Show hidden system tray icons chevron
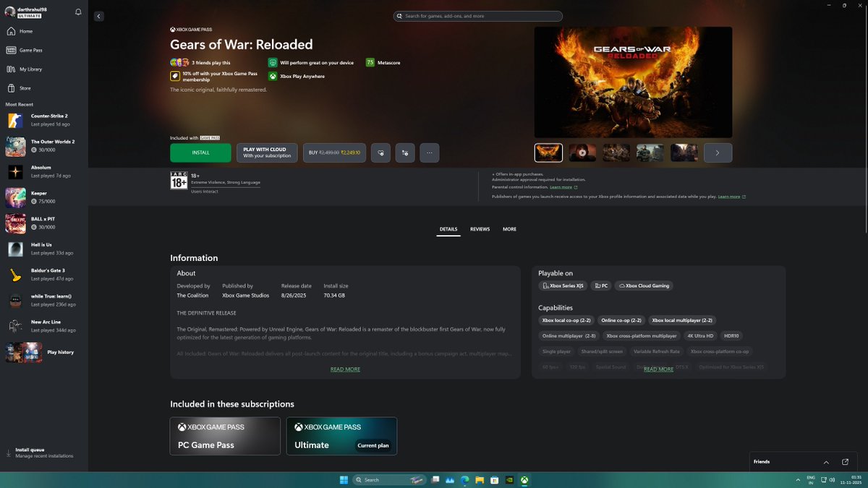The image size is (868, 488). click(798, 479)
